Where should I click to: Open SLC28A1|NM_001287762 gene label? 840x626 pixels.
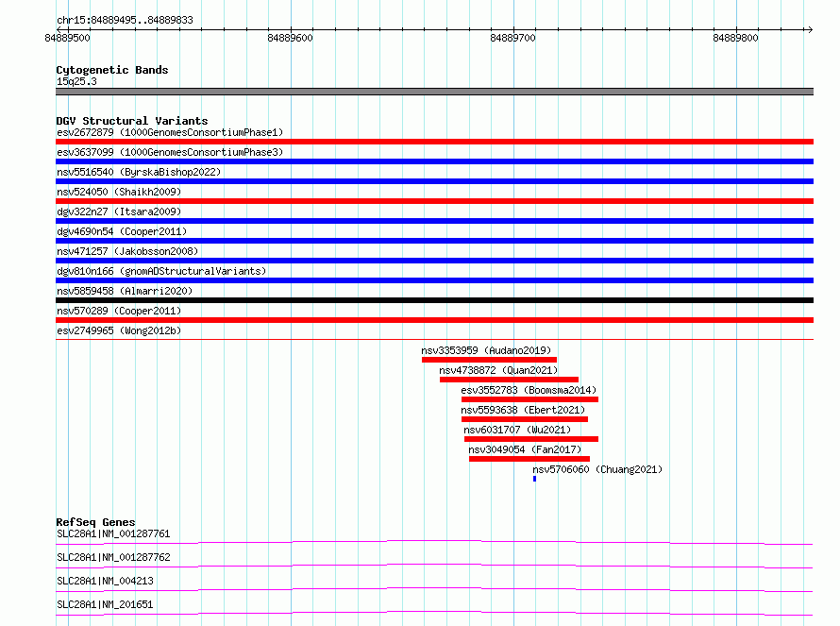tap(113, 557)
